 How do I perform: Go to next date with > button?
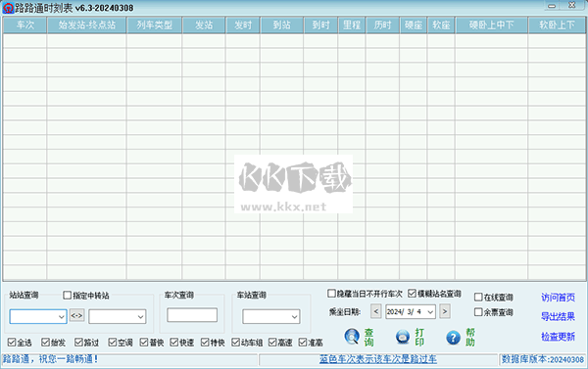[x=445, y=311]
